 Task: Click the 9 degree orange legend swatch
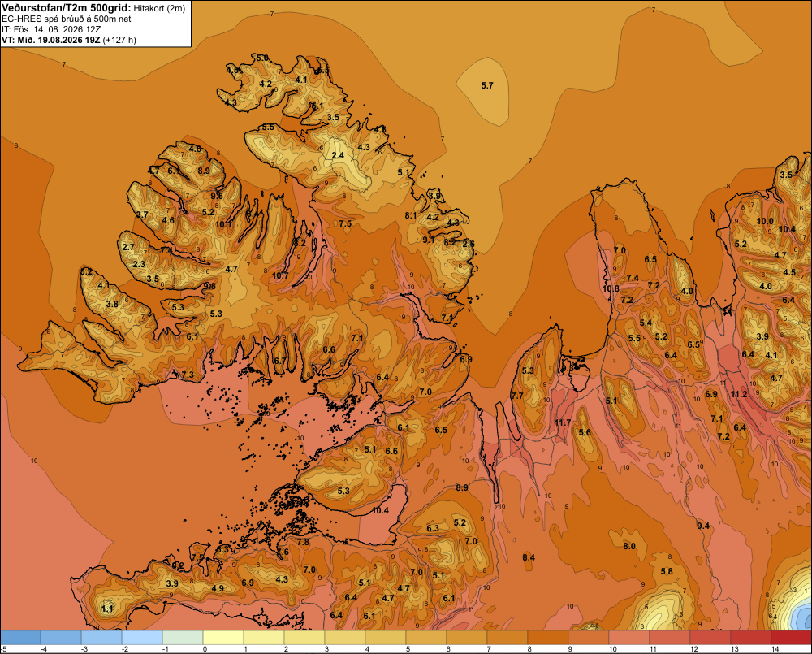point(588,637)
